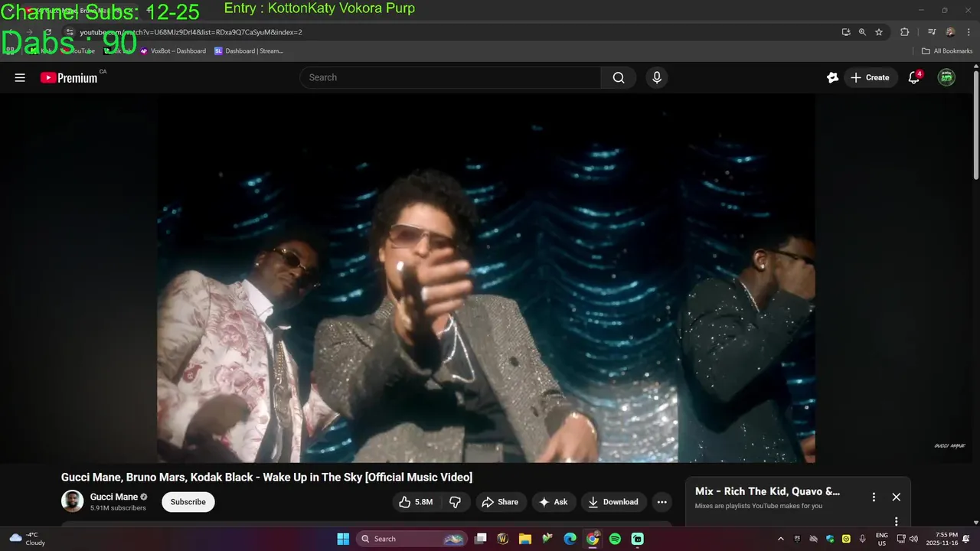Bookmark this page with star icon

(x=879, y=32)
